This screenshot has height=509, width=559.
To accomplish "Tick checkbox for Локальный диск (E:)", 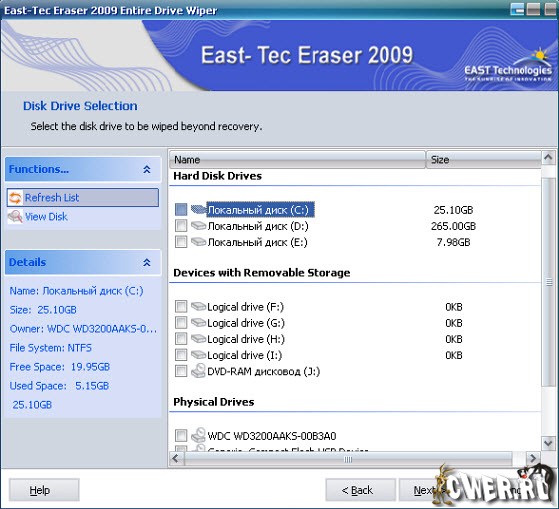I will pos(181,242).
